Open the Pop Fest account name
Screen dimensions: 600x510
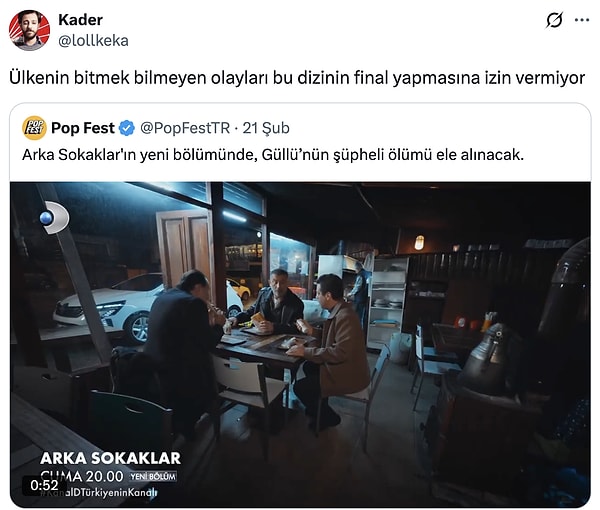83,128
